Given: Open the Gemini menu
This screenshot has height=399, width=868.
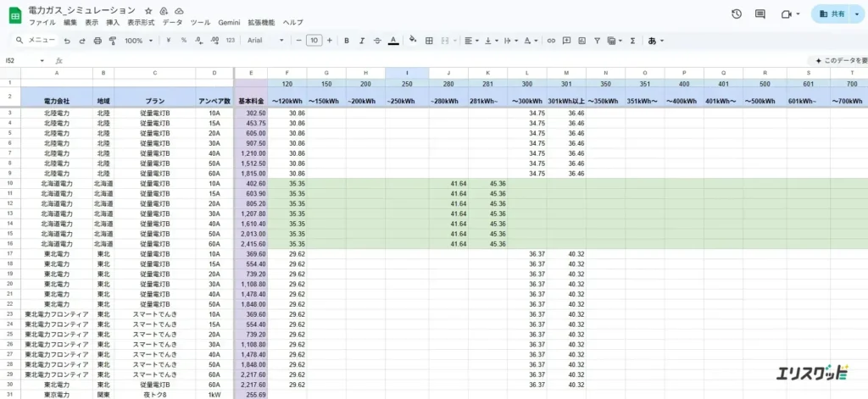Looking at the screenshot, I should point(229,23).
